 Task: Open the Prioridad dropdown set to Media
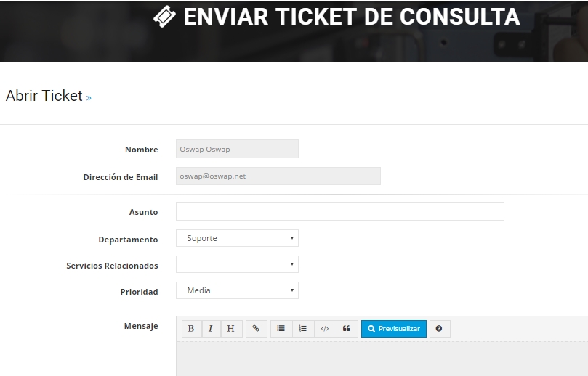237,290
